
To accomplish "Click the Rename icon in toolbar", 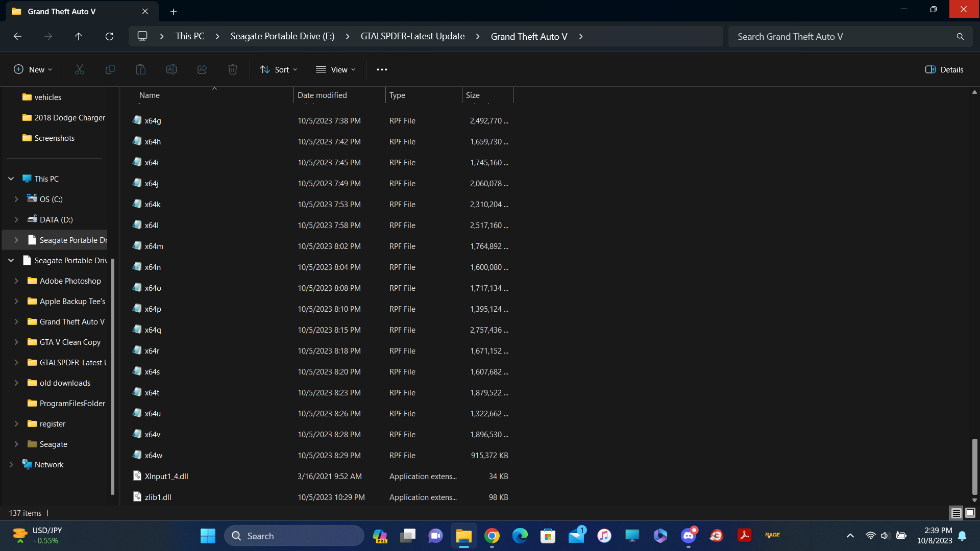I will coord(171,69).
